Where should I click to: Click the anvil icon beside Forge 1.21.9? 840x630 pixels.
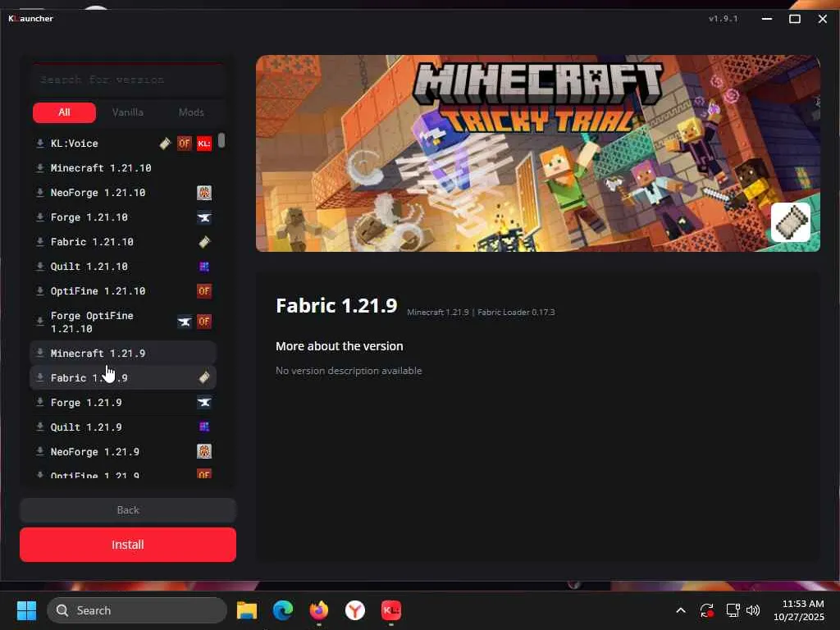[x=204, y=402]
